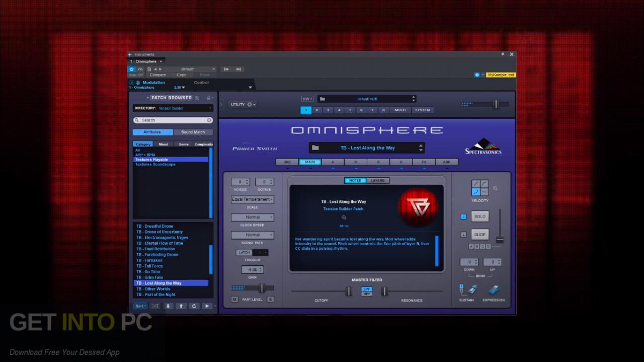This screenshot has height=362, width=644.
Task: Add an instrument with the plus icon
Action: coord(130,54)
